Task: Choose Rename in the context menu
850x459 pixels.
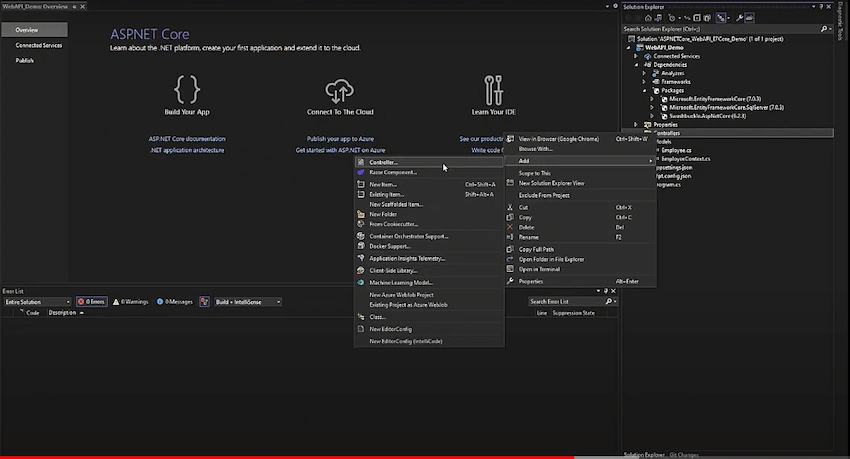Action: [x=580, y=237]
